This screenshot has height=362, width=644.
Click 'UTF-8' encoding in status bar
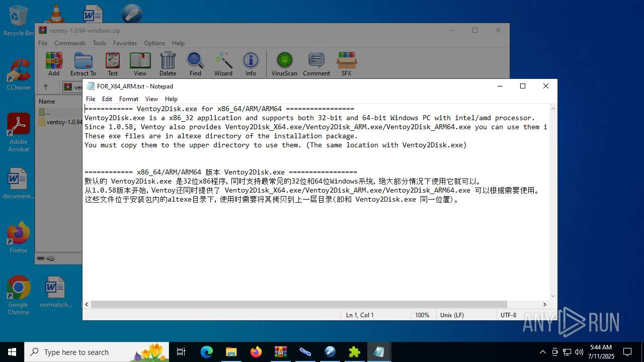508,315
